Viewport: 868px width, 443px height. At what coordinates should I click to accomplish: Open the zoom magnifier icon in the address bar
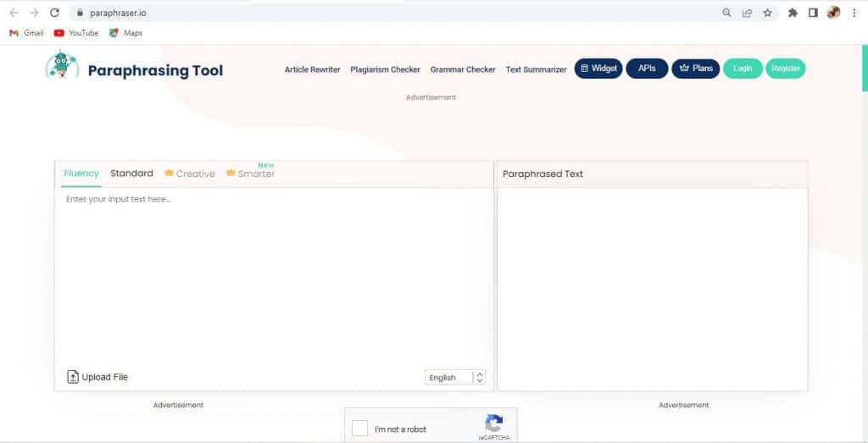(x=726, y=13)
